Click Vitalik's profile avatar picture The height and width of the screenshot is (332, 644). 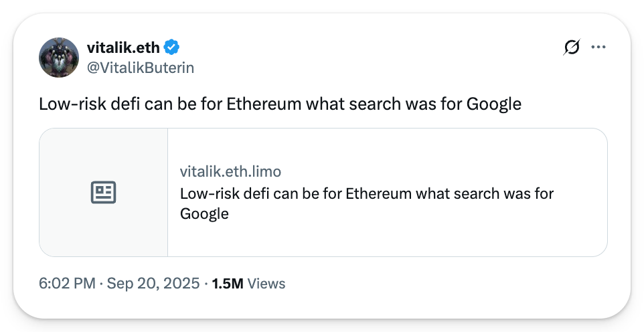pos(60,58)
